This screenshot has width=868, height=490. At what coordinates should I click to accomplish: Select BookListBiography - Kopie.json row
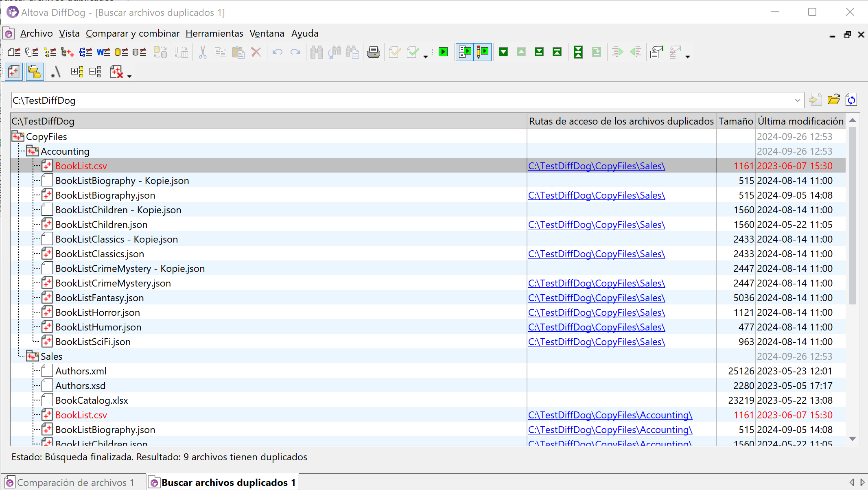(x=428, y=180)
